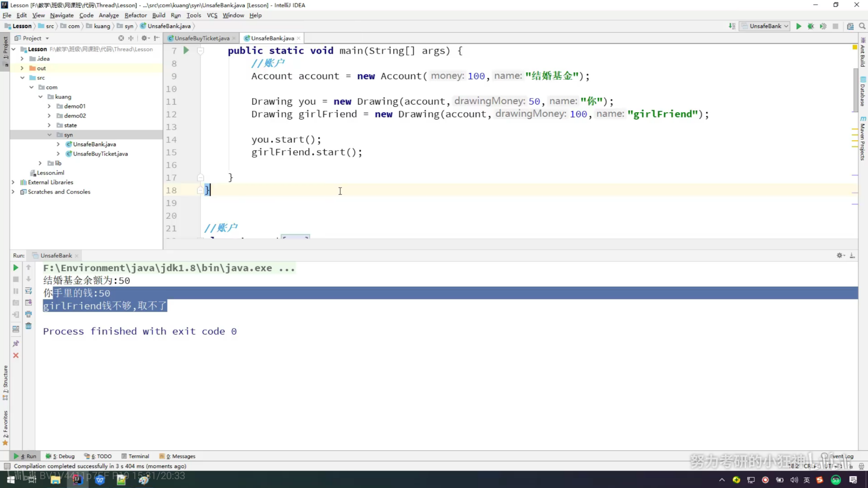Viewport: 868px width, 488px height.
Task: Open the TODO tool window
Action: [98, 456]
